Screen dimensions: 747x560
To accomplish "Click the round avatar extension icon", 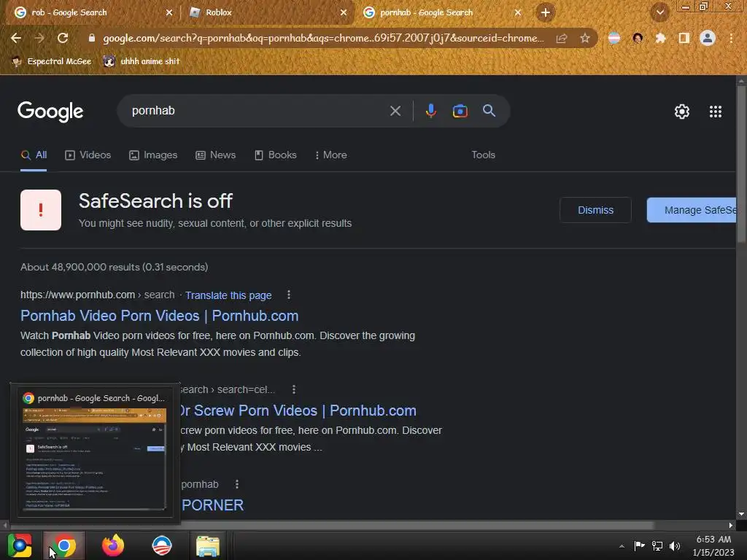I will coord(638,38).
